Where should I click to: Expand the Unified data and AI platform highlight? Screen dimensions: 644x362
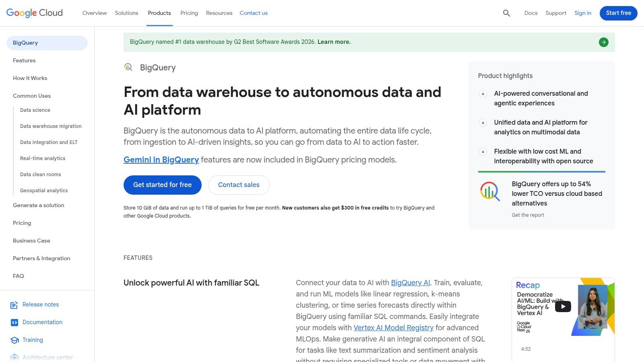(483, 123)
